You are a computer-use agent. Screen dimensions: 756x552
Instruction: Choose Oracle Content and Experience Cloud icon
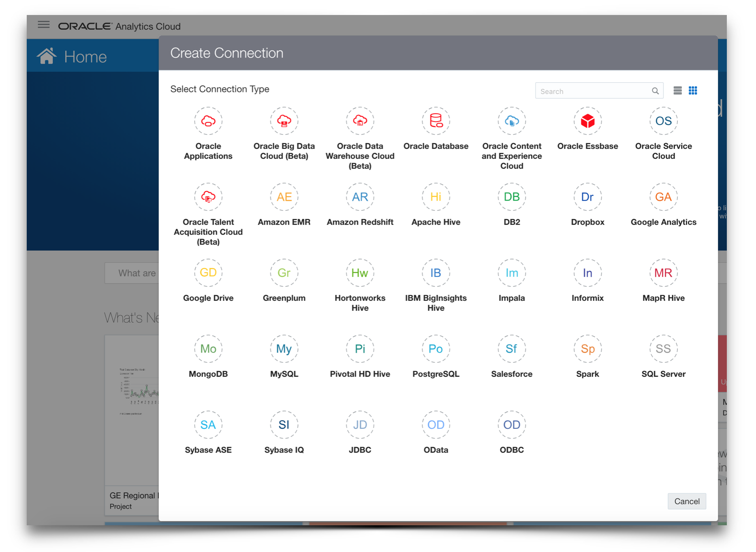click(512, 121)
